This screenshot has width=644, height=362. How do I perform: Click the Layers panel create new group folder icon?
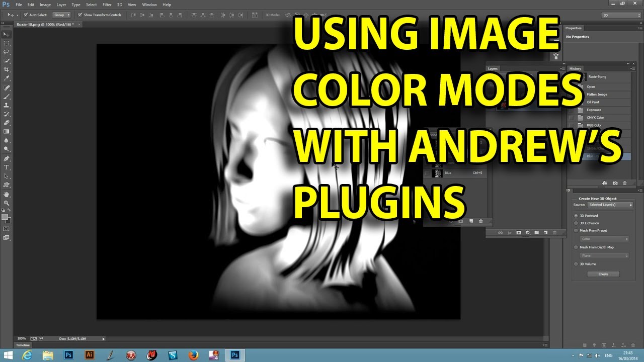point(537,232)
